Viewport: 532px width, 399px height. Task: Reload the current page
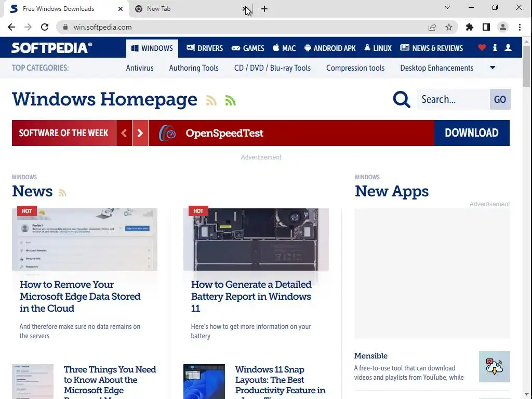click(45, 27)
